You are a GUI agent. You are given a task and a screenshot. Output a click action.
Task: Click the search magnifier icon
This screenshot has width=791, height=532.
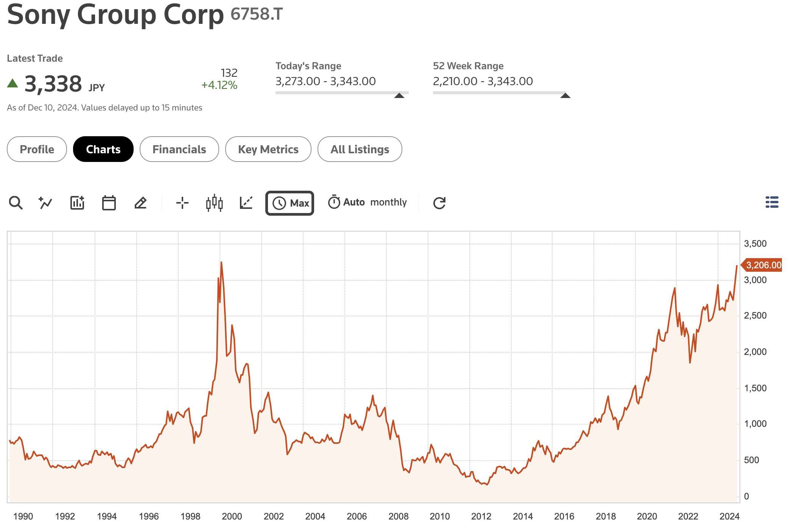16,203
